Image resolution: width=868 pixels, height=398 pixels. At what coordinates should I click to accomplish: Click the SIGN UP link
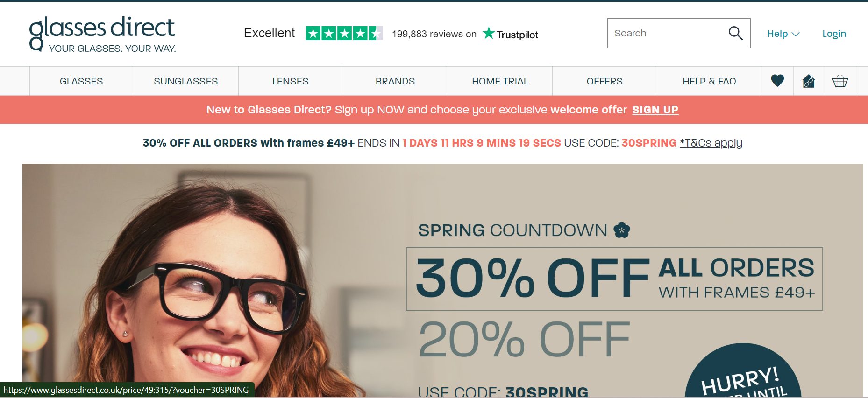click(655, 110)
